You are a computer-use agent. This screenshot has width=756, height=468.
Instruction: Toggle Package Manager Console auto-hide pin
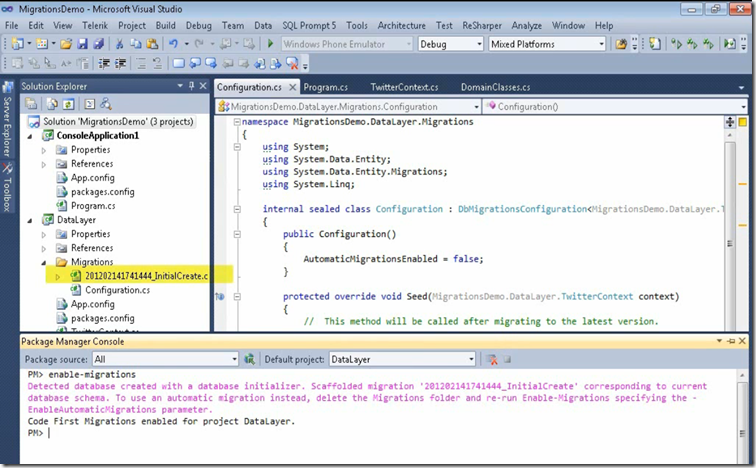(731, 341)
